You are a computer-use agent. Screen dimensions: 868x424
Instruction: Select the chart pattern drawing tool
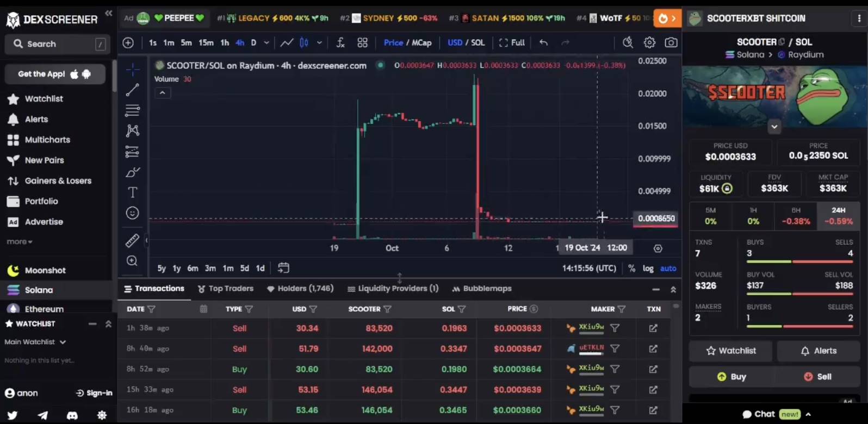132,130
